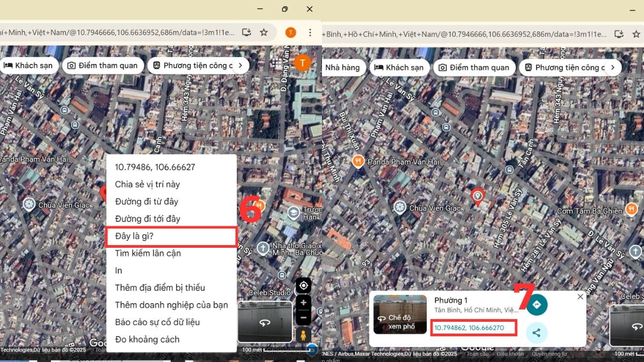Choose Thêm doanh nghiệp của bạn
This screenshot has width=644, height=362.
(171, 305)
